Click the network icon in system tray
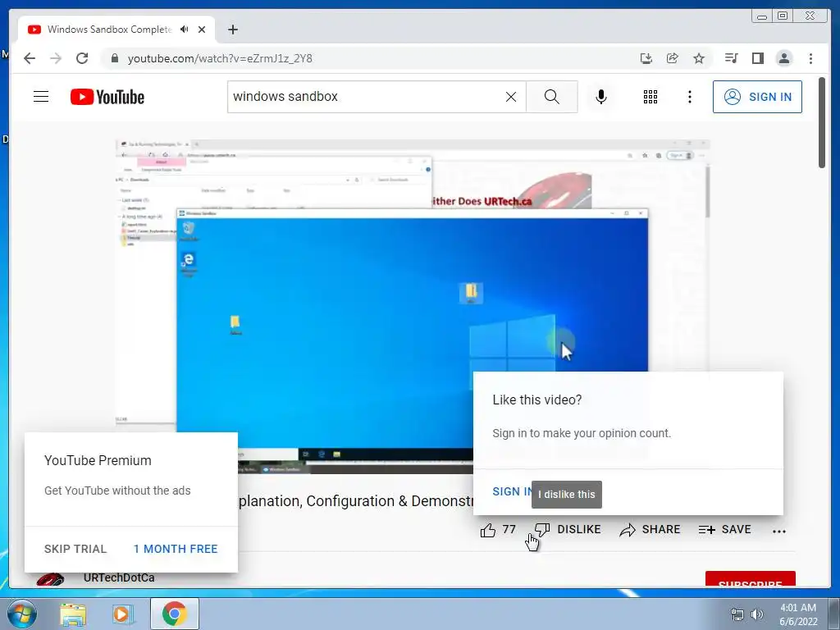 click(737, 614)
